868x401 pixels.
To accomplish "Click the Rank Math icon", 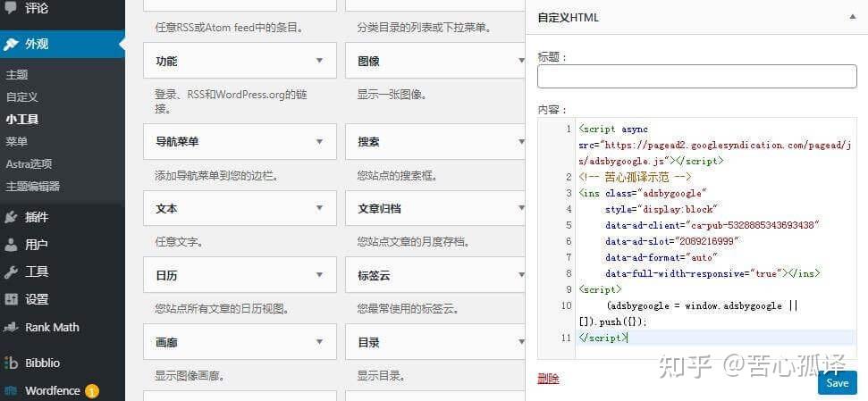I will coord(11,328).
